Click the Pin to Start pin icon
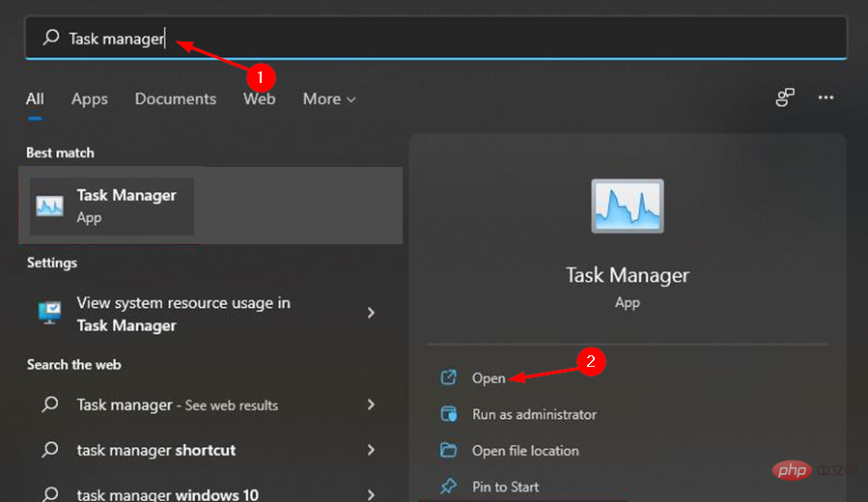The width and height of the screenshot is (868, 502). click(x=448, y=486)
